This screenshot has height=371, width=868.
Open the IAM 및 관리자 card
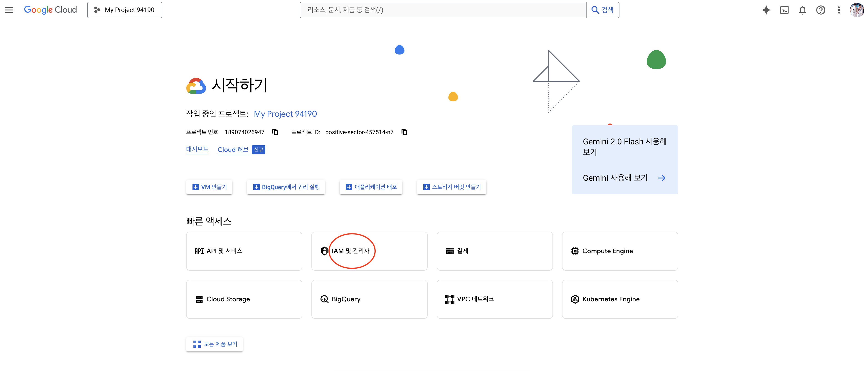click(369, 251)
